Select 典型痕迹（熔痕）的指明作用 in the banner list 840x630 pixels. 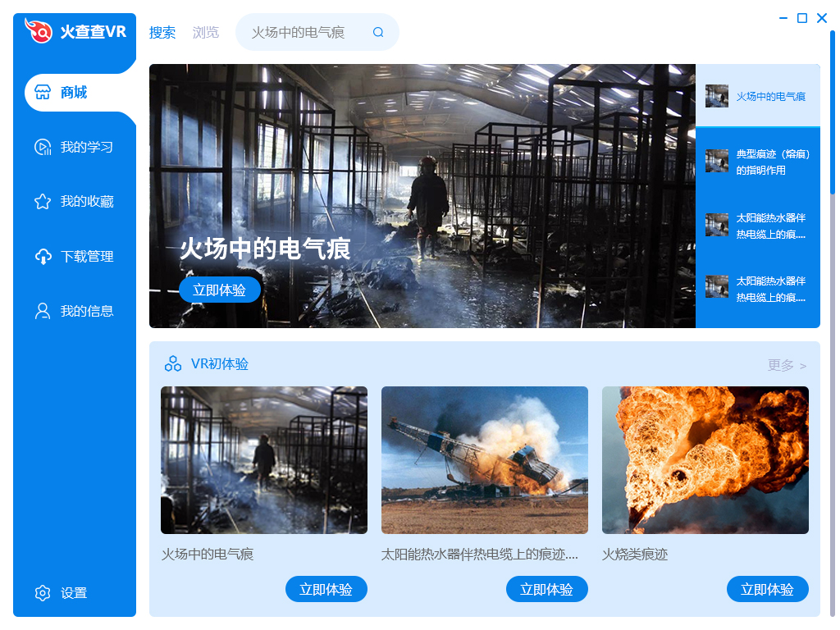coord(758,162)
